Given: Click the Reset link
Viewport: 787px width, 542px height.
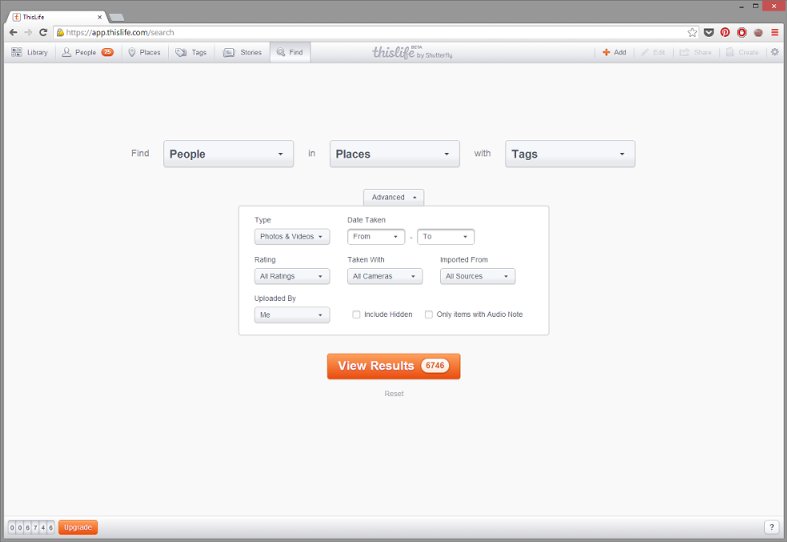Looking at the screenshot, I should (x=394, y=393).
